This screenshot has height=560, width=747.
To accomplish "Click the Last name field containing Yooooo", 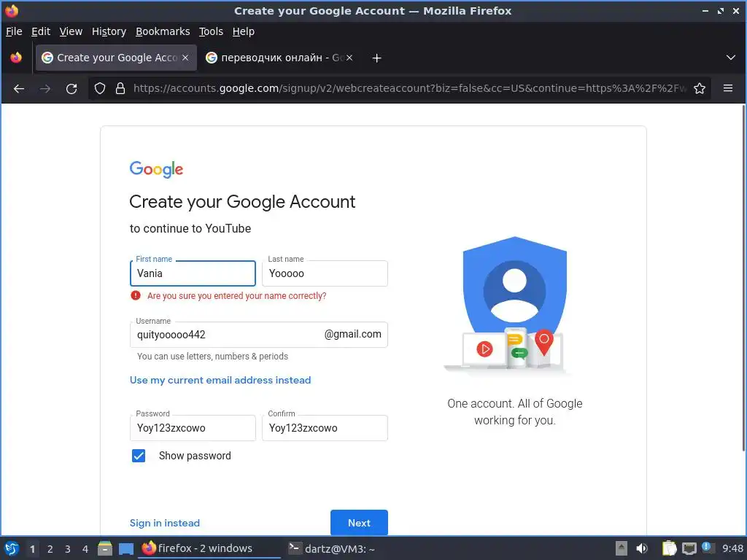I will (325, 273).
